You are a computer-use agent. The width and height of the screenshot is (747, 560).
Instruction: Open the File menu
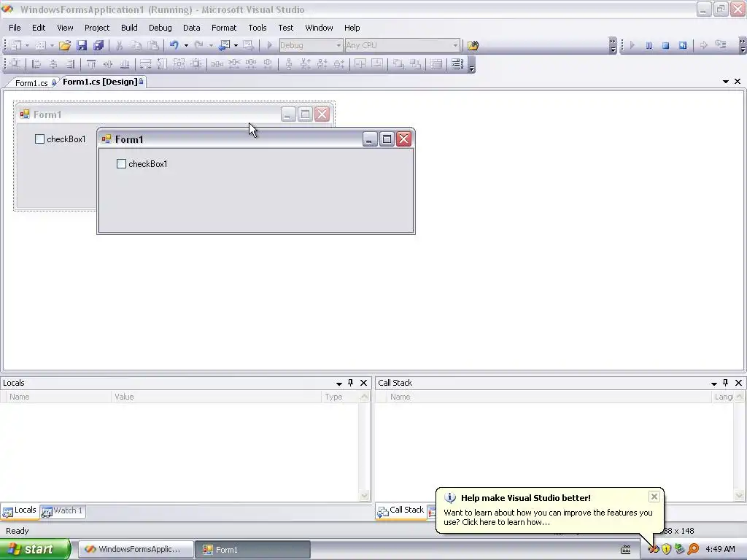coord(15,28)
